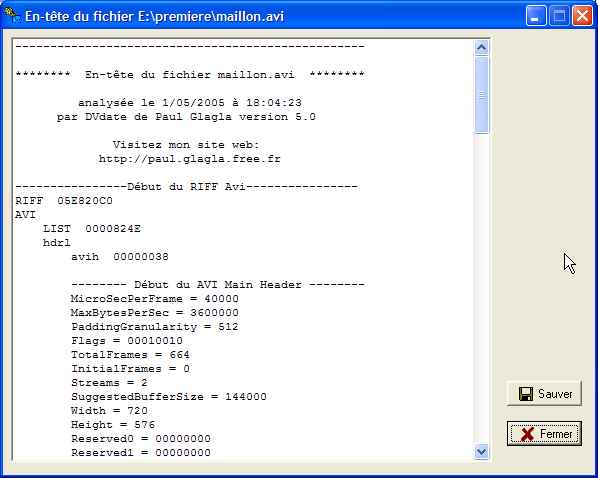The image size is (598, 478).
Task: Click the floppy disk icon on Sauver
Action: tap(526, 394)
